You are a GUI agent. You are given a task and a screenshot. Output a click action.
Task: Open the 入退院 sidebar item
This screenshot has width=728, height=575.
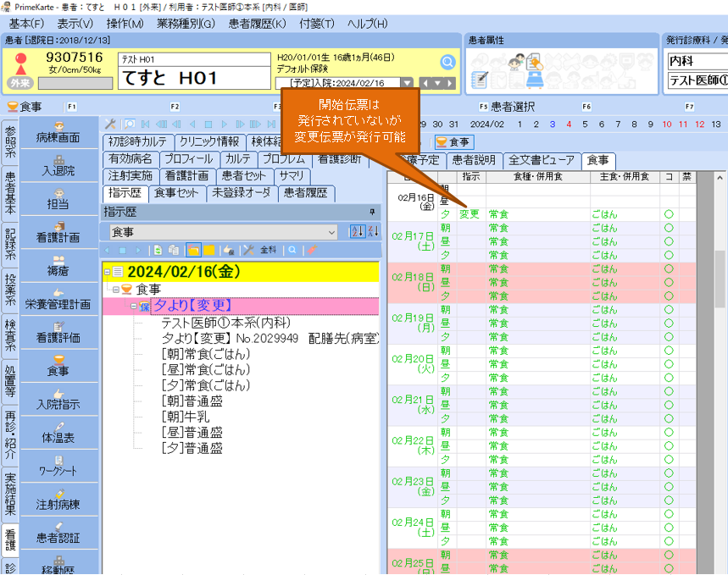coord(58,166)
